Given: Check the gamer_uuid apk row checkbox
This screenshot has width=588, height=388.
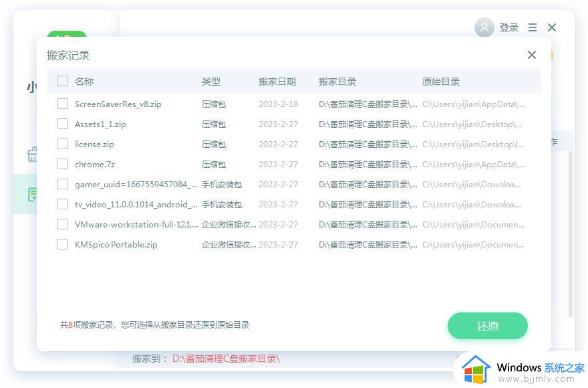Looking at the screenshot, I should point(63,184).
